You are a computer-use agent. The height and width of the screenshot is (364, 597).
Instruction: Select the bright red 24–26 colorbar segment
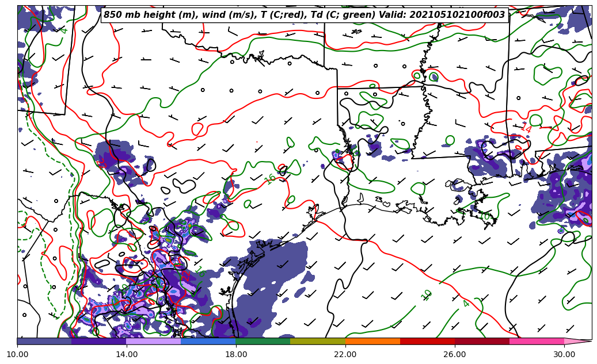427,341
